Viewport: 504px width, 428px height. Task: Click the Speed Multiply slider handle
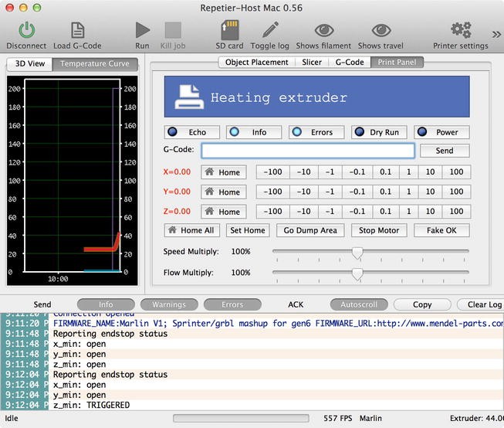(357, 253)
